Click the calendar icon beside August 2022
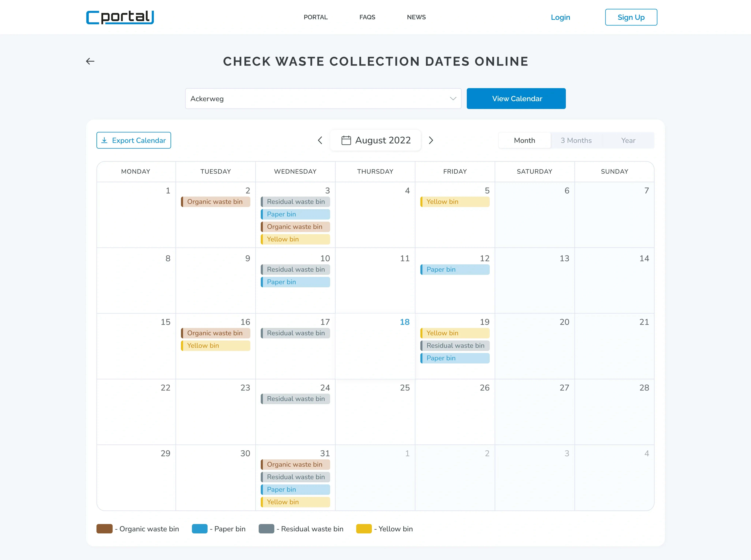Screen dimensions: 751x560 point(346,140)
